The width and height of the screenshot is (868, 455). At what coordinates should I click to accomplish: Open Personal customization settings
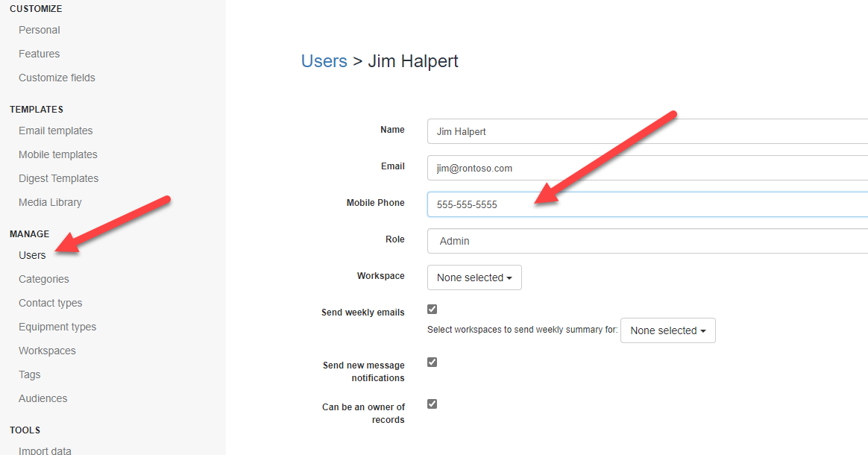pos(40,30)
